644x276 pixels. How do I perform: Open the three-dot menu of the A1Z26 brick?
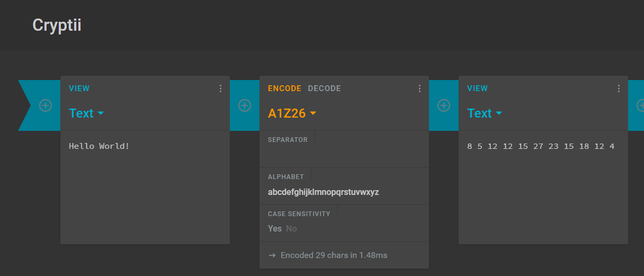(420, 88)
